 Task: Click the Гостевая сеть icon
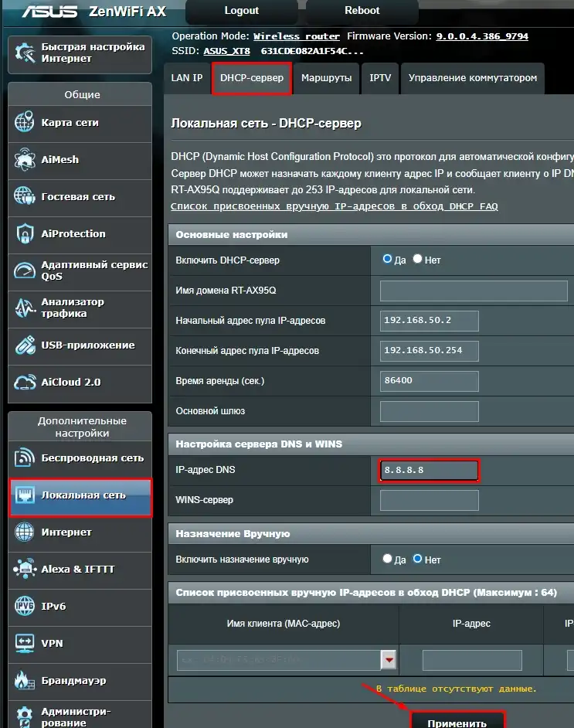(24, 196)
